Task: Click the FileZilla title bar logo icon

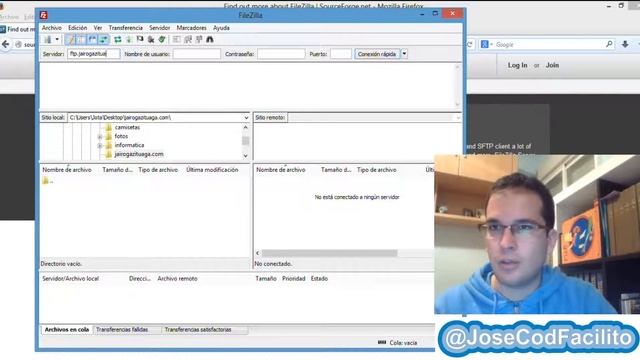Action: (44, 15)
